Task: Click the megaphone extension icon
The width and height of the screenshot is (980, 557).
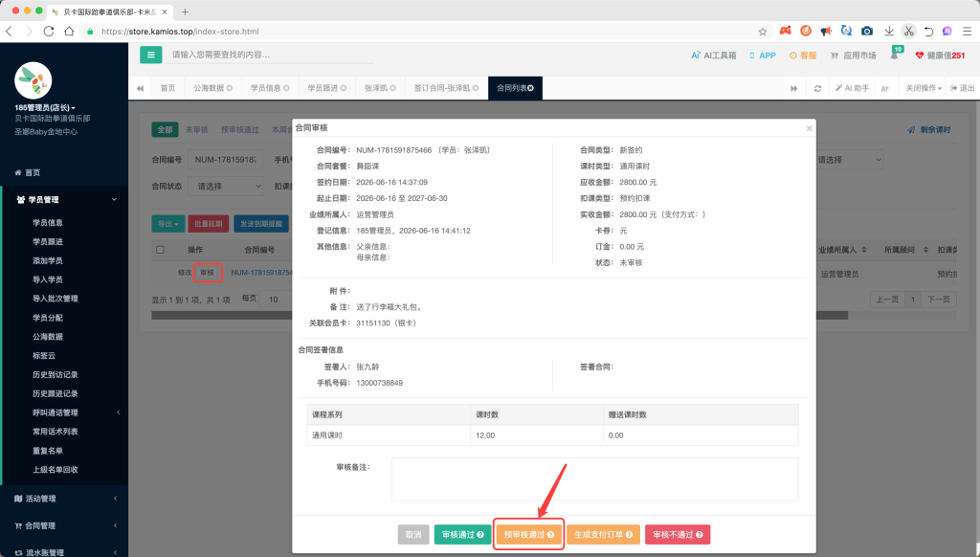Action: pos(826,31)
